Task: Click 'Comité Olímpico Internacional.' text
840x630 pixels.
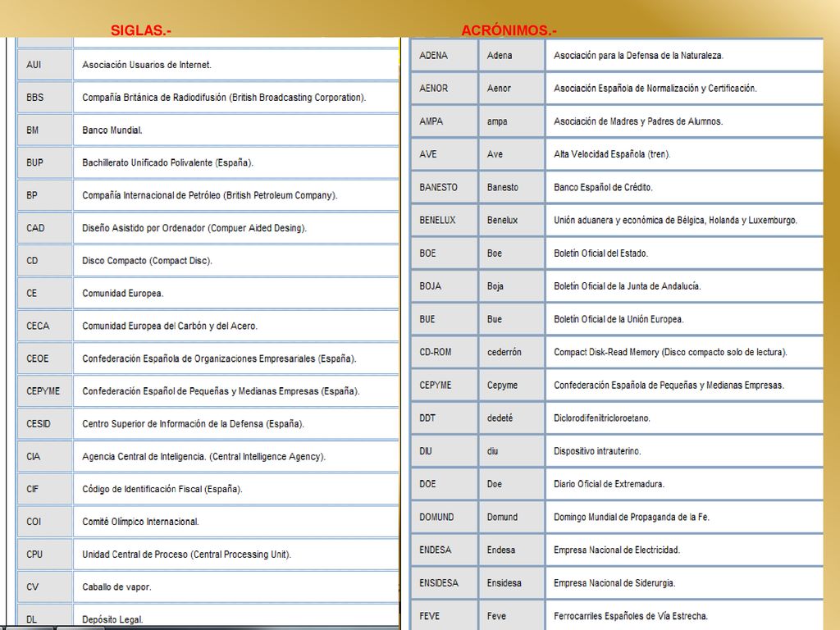Action: point(140,522)
